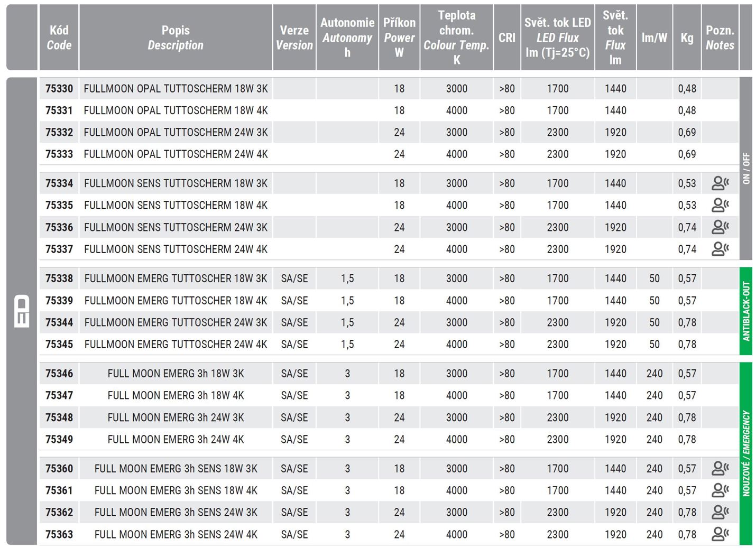Click the sensor icon in row 75362
Image resolution: width=756 pixels, height=548 pixels.
tap(720, 512)
